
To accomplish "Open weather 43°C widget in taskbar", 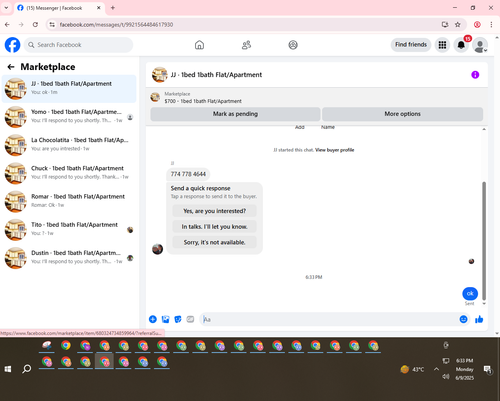I will coord(413,369).
